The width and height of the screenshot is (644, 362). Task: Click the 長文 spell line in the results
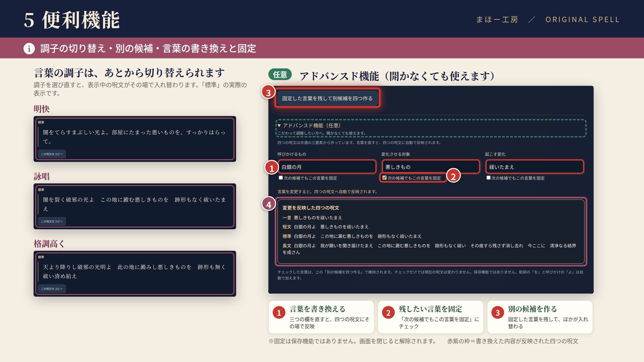429,249
